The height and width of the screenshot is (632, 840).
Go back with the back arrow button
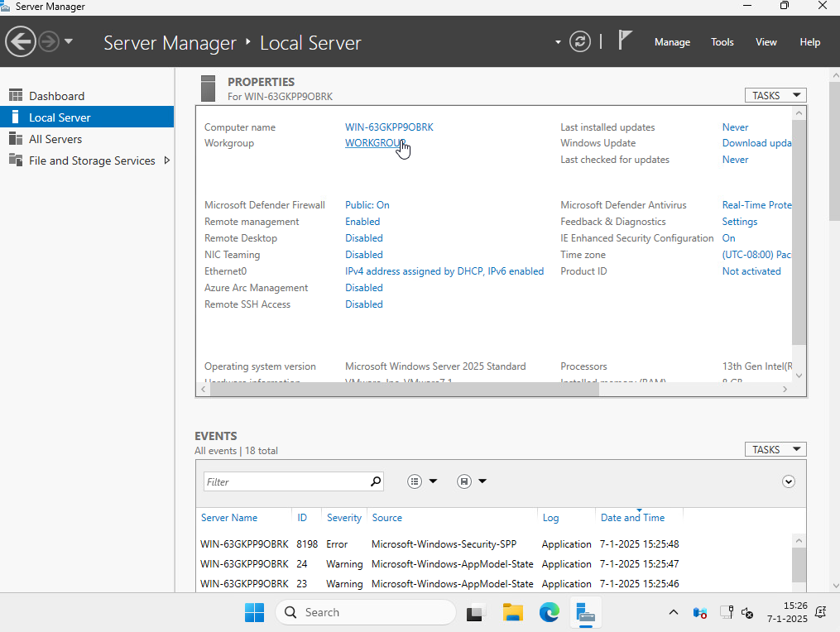[21, 42]
